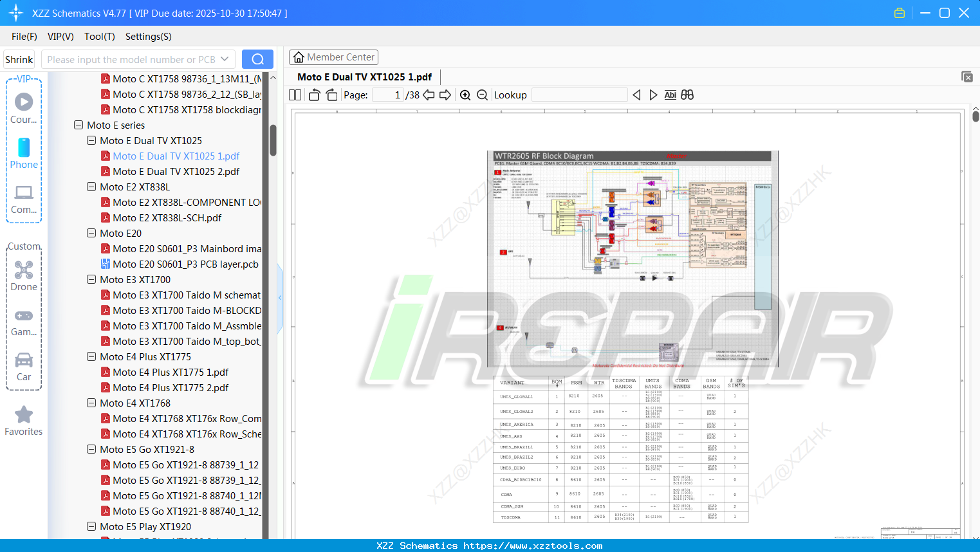This screenshot has width=980, height=552.
Task: Minimize the XZZ Schematics window
Action: 925,13
